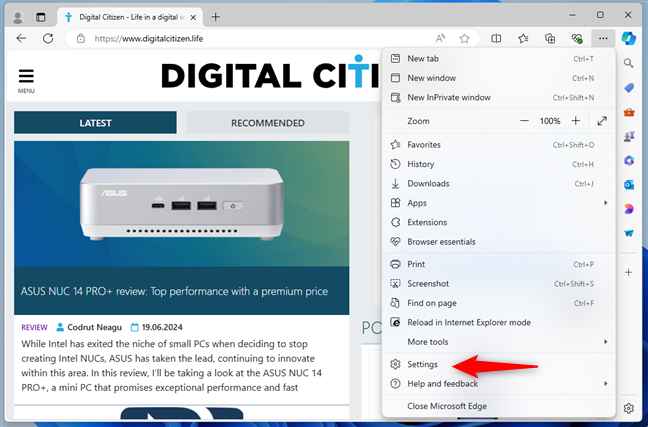Open the sidebar Games chess icon
Viewport: 648px width, 427px height.
tap(629, 136)
